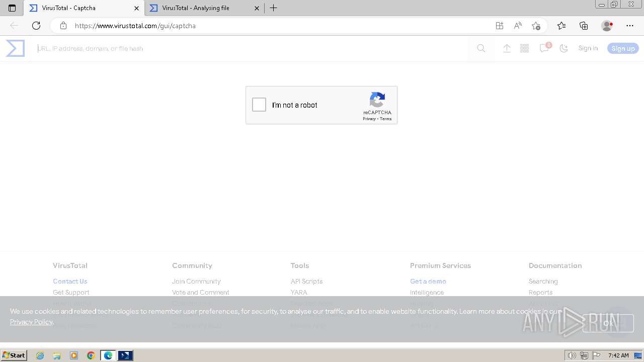Click the VirusTotal logo icon
Viewport: 644px width, 362px height.
[15, 48]
